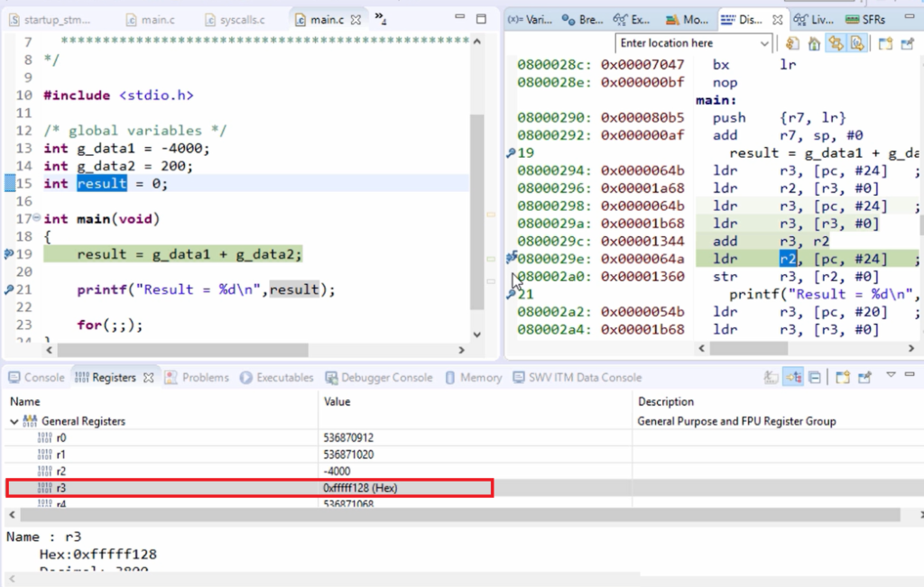The height and width of the screenshot is (587, 924).
Task: Minimize the Registers panel
Action: coord(910,374)
